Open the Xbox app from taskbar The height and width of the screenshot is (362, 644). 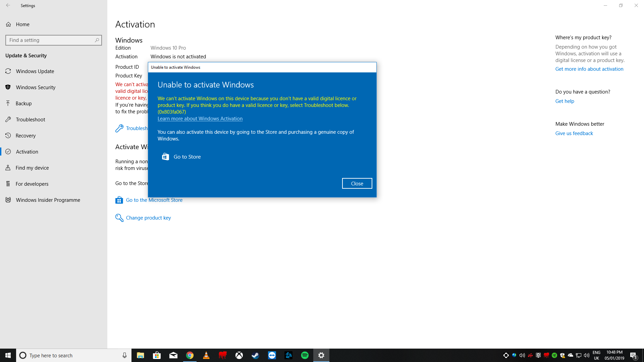pyautogui.click(x=239, y=355)
